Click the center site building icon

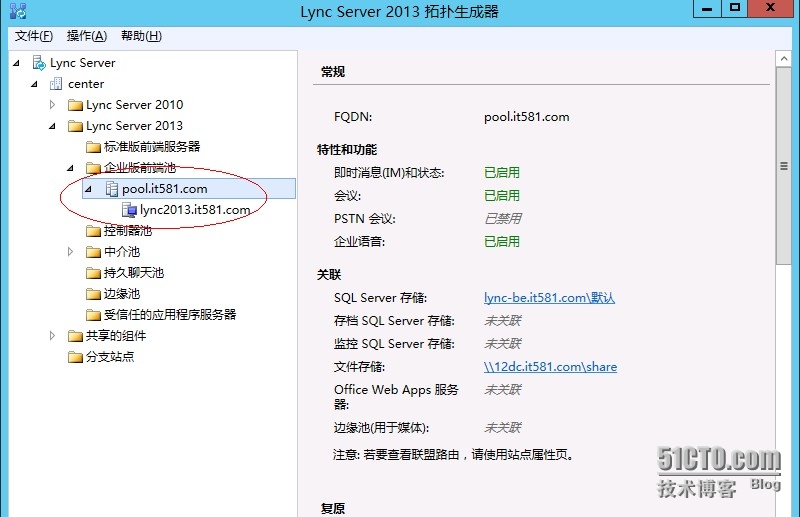56,84
